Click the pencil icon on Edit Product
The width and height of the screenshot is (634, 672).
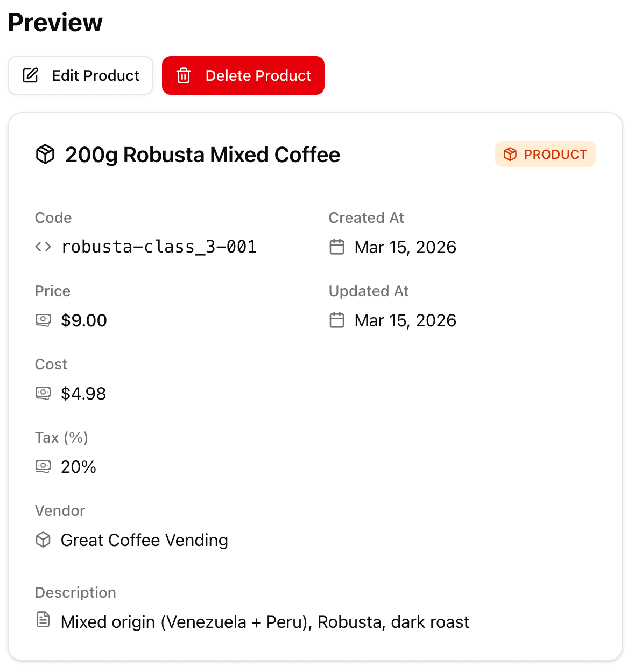pyautogui.click(x=30, y=75)
